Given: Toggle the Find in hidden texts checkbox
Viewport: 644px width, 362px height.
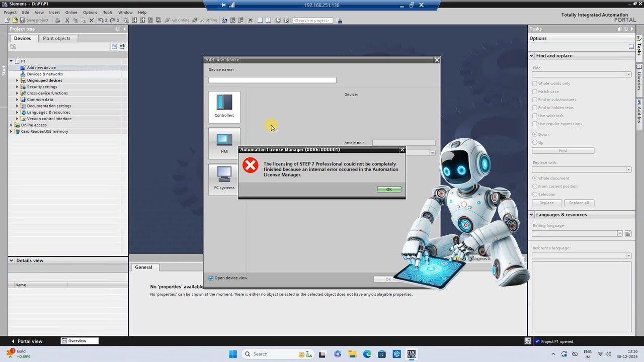Looking at the screenshot, I should coord(535,108).
